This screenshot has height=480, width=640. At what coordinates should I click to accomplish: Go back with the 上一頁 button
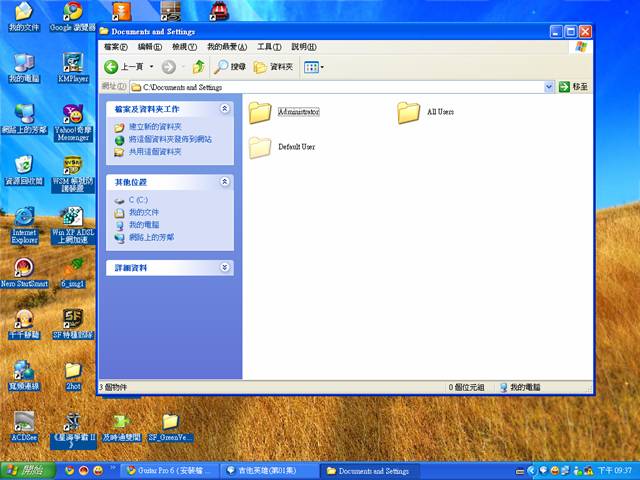pos(123,67)
